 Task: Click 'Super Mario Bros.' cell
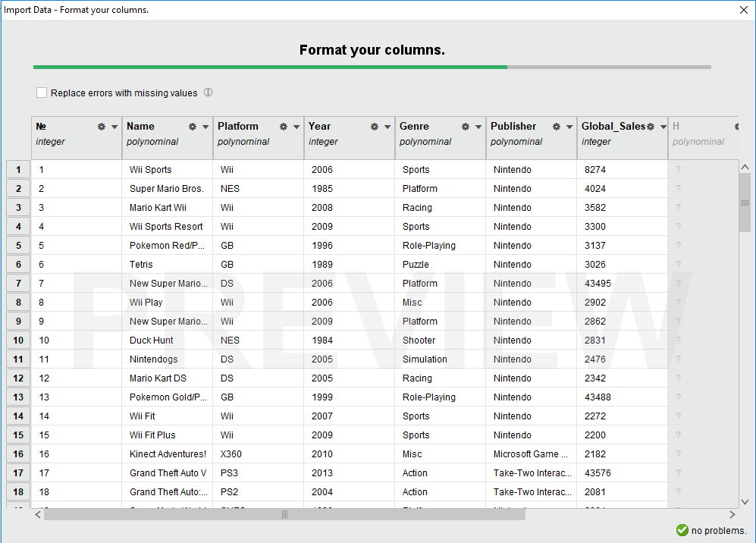[x=168, y=189]
